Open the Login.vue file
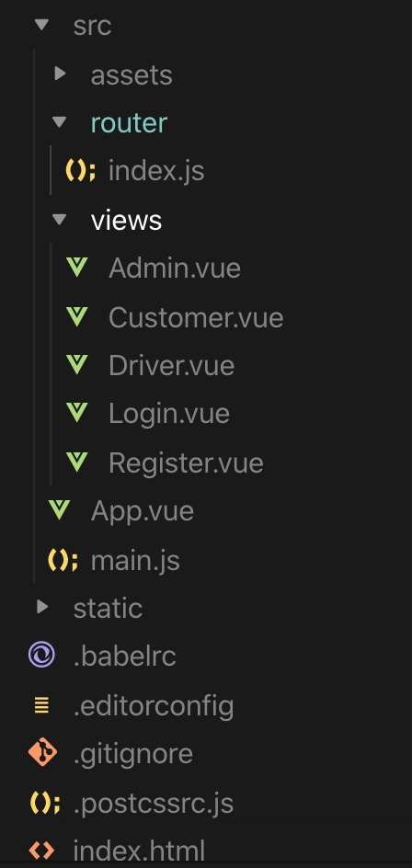Screen dimensions: 412x868 pos(169,414)
